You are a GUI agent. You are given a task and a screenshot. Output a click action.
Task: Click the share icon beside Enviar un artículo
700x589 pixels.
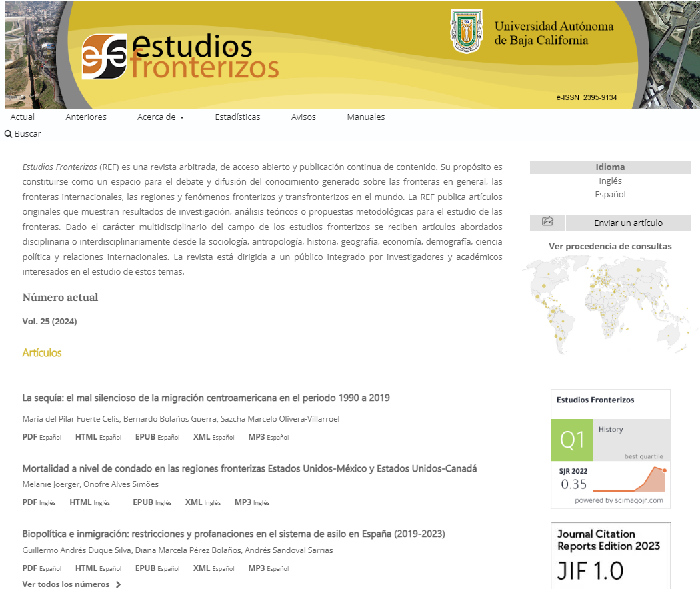tap(547, 222)
